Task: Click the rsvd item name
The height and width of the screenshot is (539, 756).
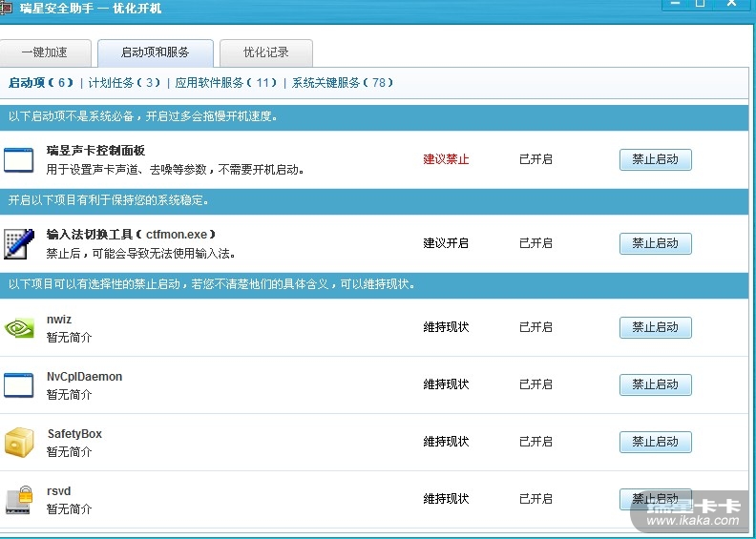Action: (x=59, y=491)
